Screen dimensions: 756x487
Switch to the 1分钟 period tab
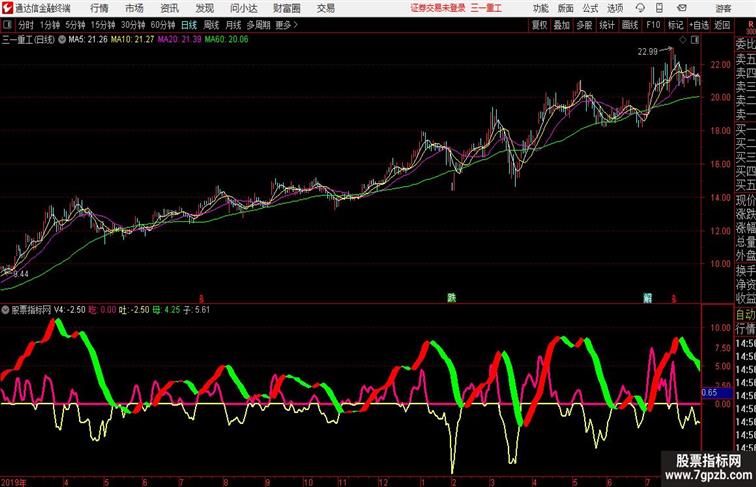(x=50, y=25)
